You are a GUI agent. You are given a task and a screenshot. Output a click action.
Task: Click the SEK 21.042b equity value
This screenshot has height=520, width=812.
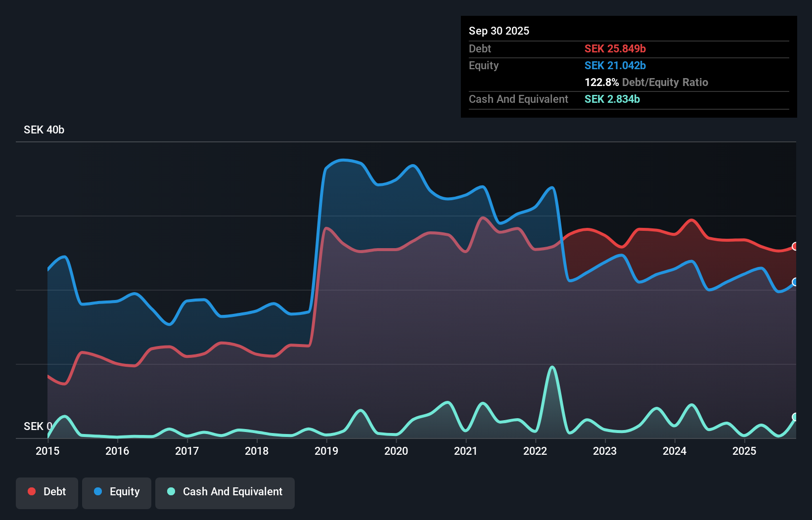pos(615,65)
